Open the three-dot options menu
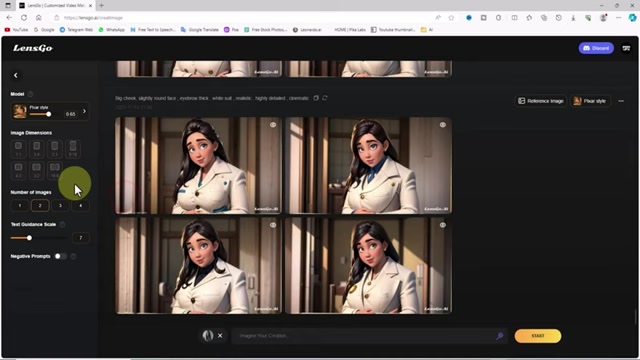The width and height of the screenshot is (640, 360). (621, 101)
